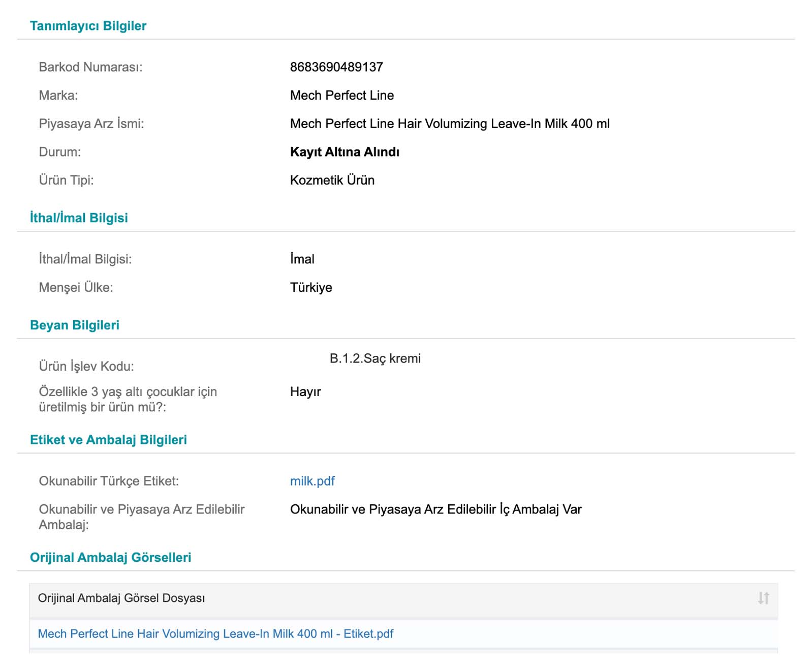Click the Piyasaya Arz İsmi product name value
This screenshot has width=812, height=667.
[450, 124]
